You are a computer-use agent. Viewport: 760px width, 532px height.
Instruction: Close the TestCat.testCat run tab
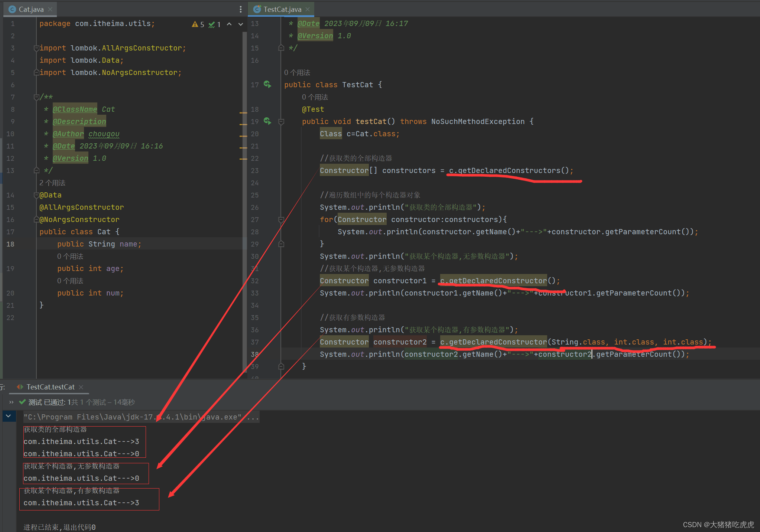81,387
